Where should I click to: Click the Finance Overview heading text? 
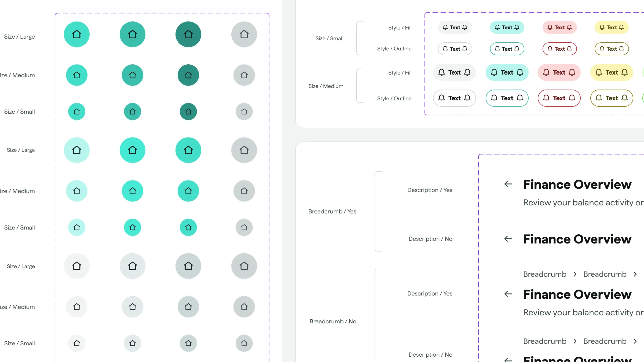coord(577,184)
